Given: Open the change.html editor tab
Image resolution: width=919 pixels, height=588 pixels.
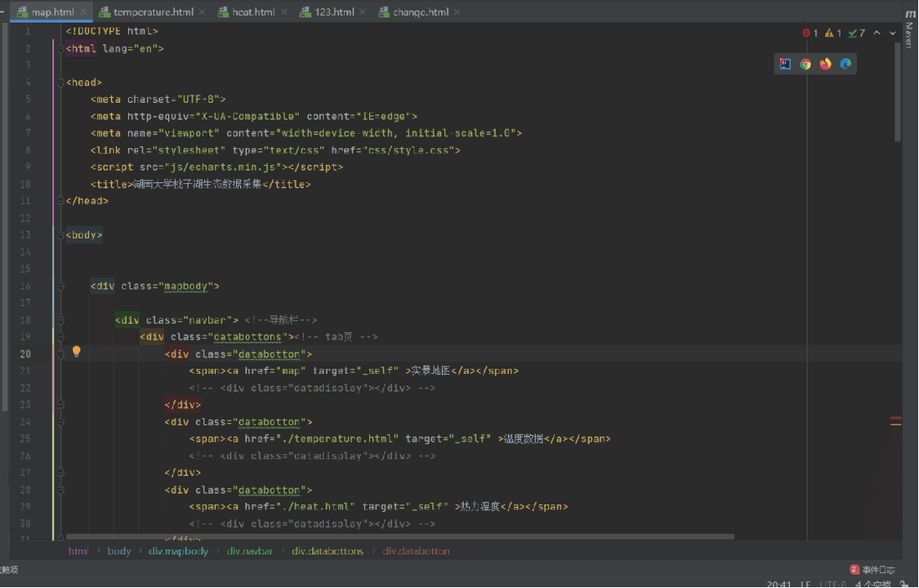Looking at the screenshot, I should (419, 12).
